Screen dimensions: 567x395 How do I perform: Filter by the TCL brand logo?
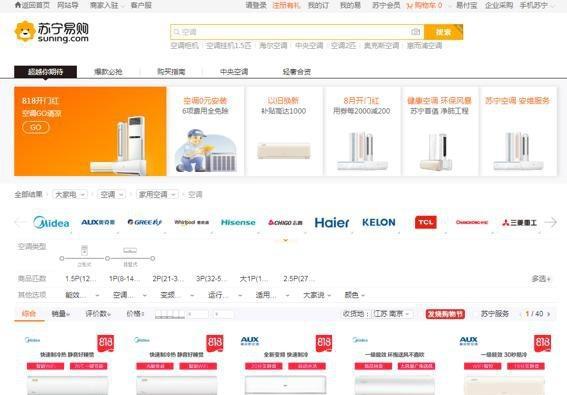click(x=426, y=222)
